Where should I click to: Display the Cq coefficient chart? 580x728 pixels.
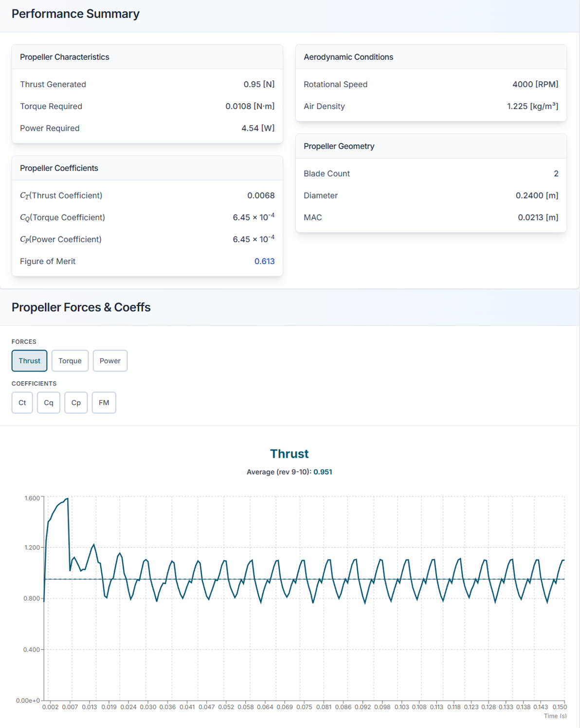[49, 403]
